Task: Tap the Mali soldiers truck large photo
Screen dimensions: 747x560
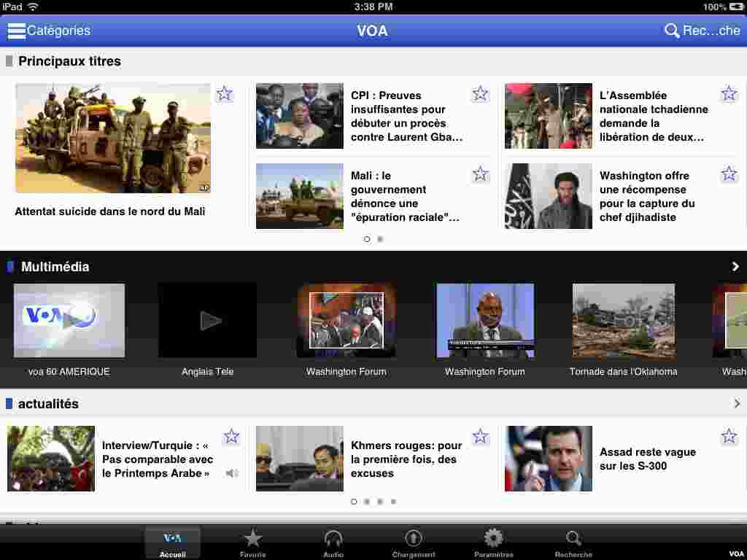Action: [113, 138]
